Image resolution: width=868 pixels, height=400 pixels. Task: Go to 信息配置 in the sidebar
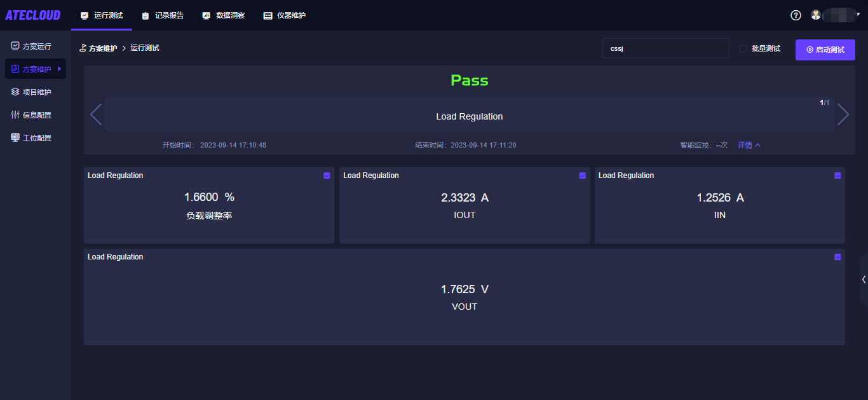click(x=36, y=115)
